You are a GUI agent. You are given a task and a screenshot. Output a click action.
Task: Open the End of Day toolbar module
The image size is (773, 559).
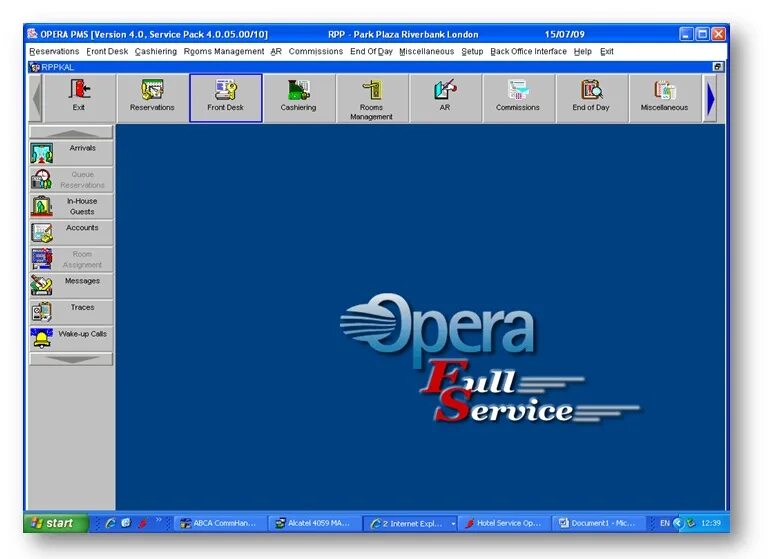pyautogui.click(x=591, y=98)
